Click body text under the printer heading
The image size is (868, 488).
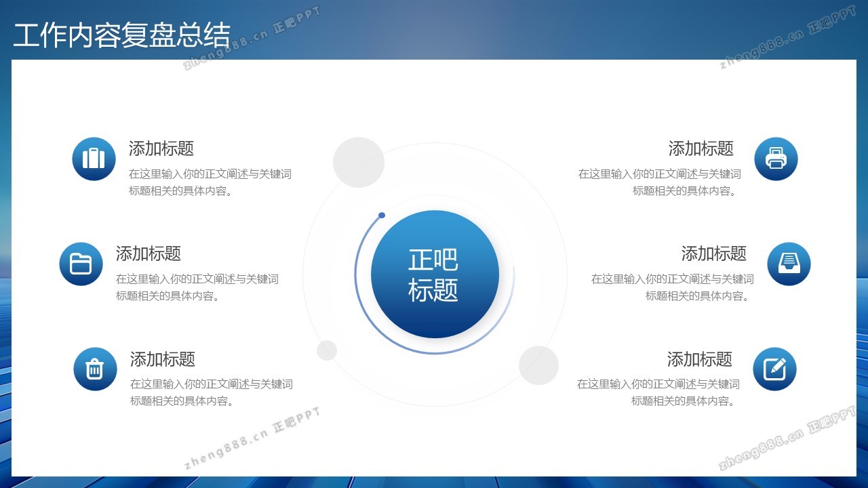point(660,182)
